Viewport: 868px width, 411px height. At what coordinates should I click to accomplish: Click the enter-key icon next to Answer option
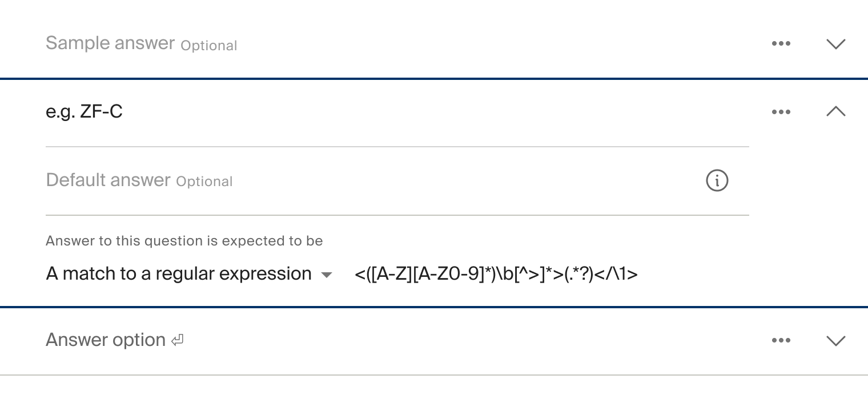point(176,340)
